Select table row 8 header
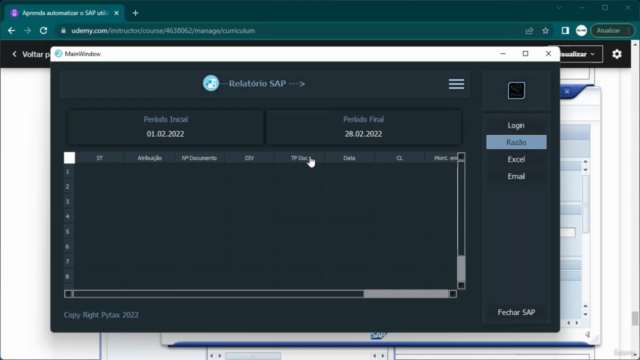 pyautogui.click(x=68, y=276)
